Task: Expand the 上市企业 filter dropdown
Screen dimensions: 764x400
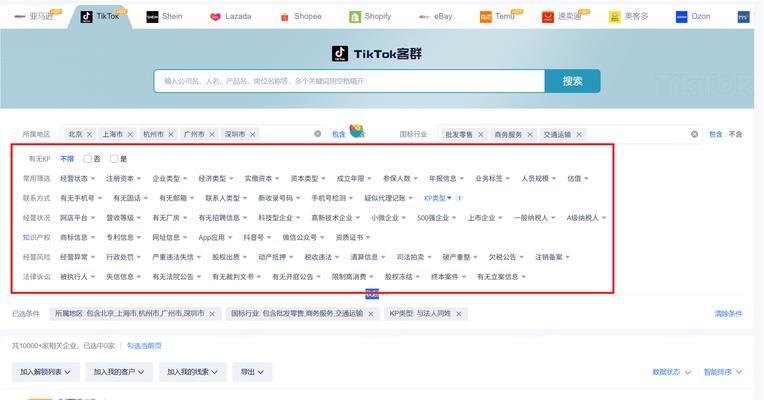Action: (x=485, y=218)
